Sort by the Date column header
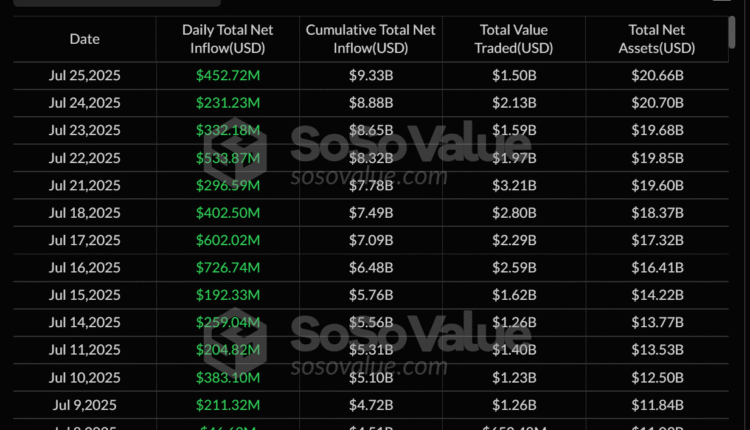The width and height of the screenshot is (750, 430). 84,39
